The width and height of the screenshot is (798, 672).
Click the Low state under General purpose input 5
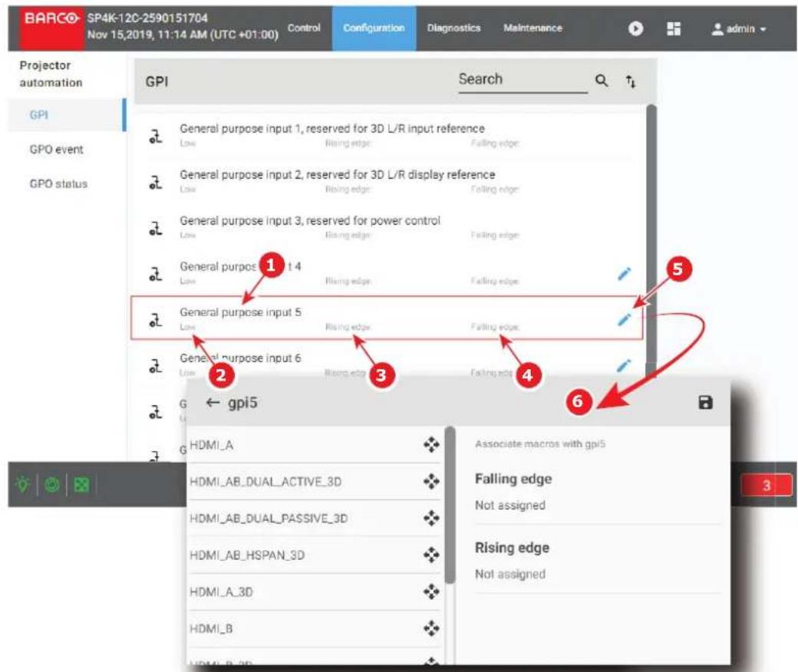click(x=187, y=327)
